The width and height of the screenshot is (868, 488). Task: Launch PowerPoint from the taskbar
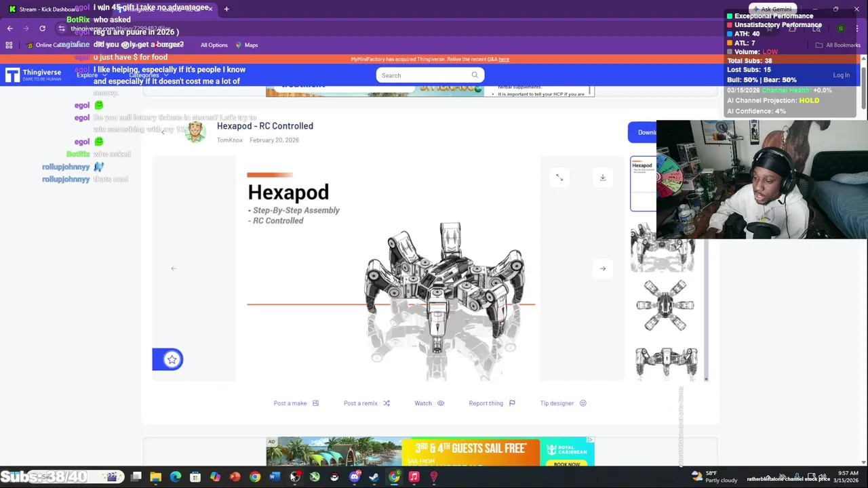click(235, 477)
